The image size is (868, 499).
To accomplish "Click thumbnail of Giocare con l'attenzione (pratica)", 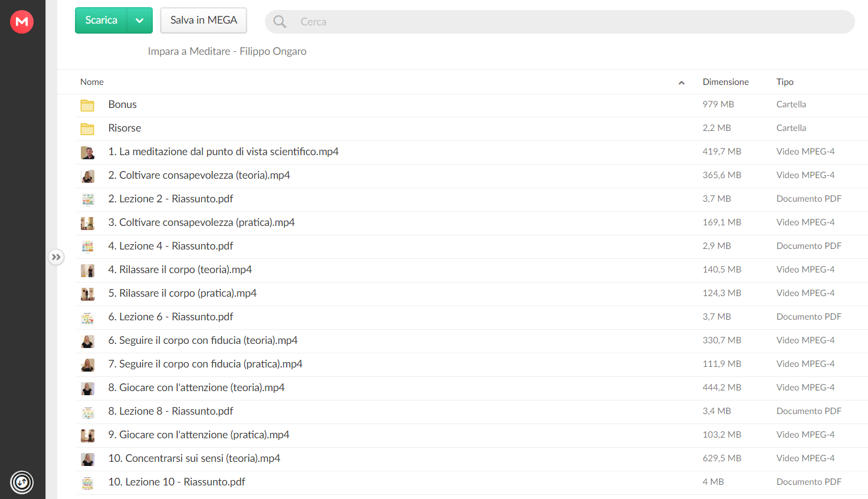I will [87, 436].
